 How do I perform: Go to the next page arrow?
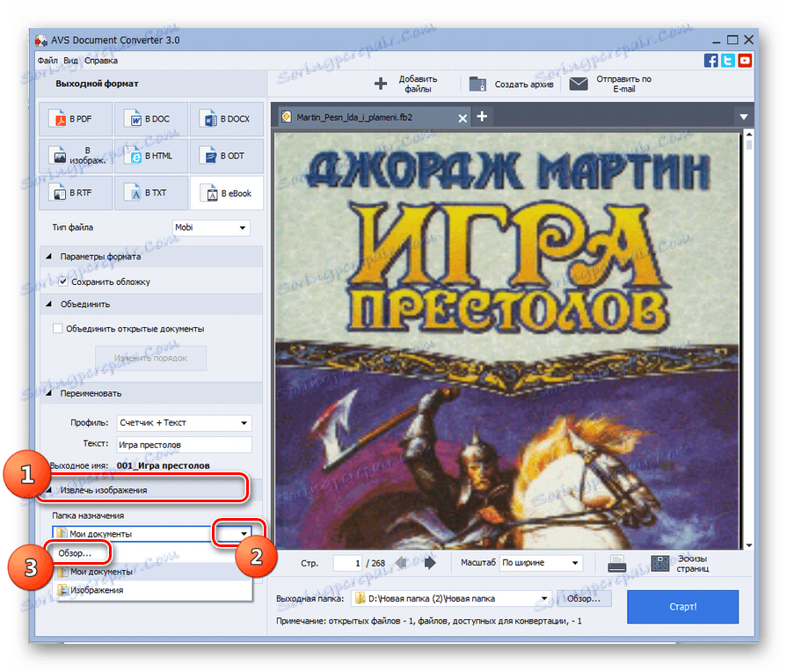430,563
